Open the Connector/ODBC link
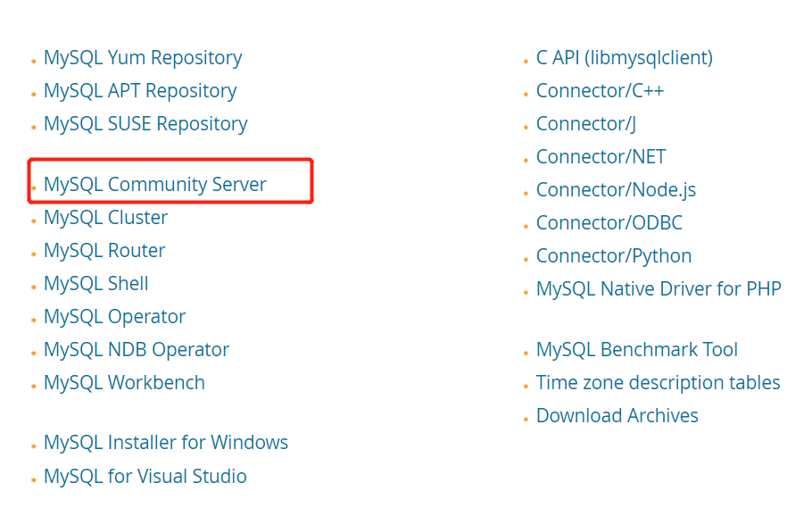 609,223
